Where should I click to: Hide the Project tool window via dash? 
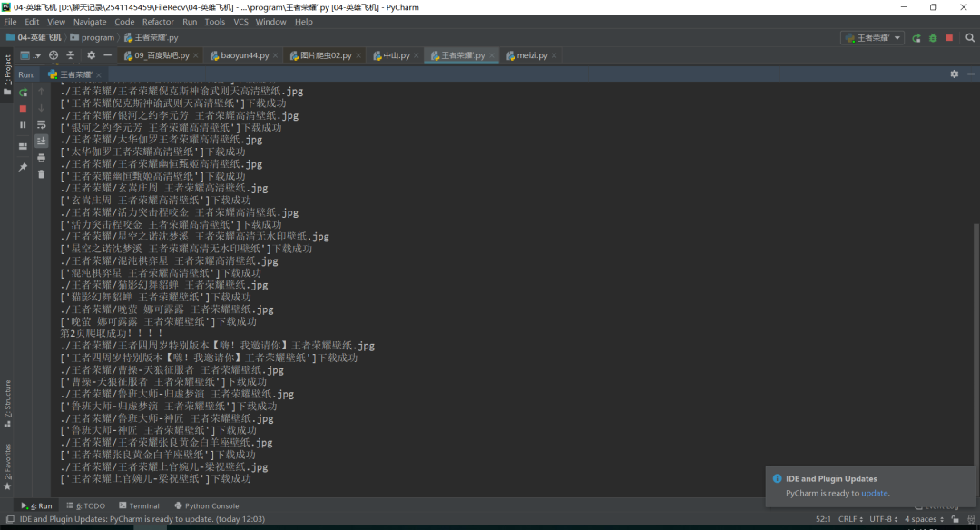point(107,55)
